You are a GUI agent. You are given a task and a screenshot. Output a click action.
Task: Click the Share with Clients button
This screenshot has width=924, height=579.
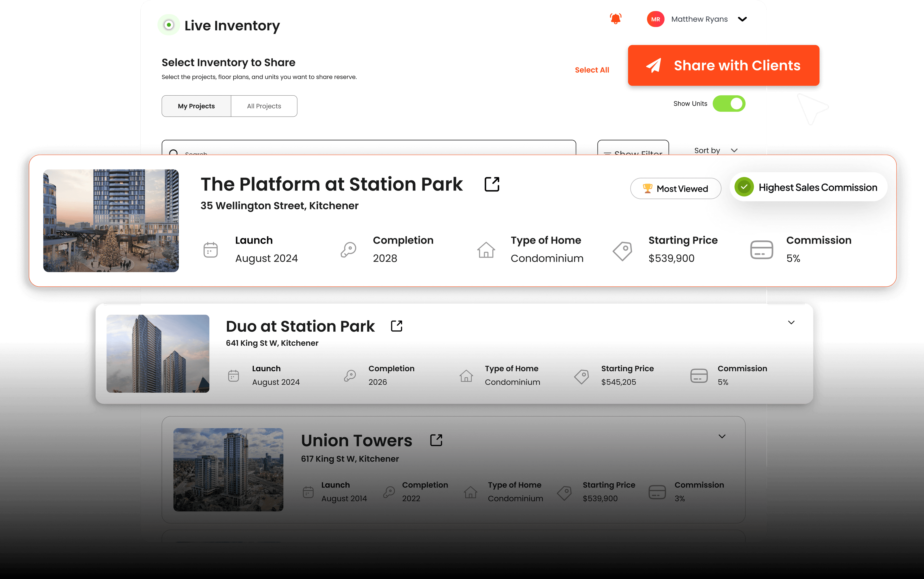point(723,66)
